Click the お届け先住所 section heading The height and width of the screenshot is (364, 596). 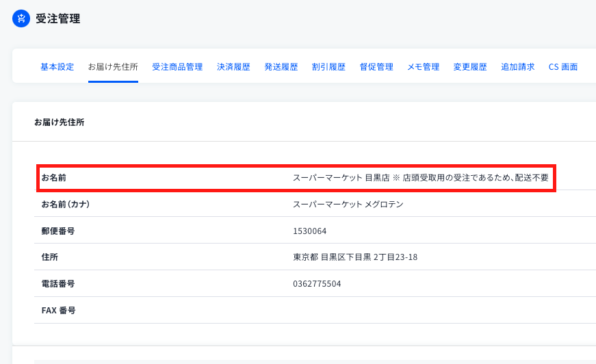coord(60,122)
